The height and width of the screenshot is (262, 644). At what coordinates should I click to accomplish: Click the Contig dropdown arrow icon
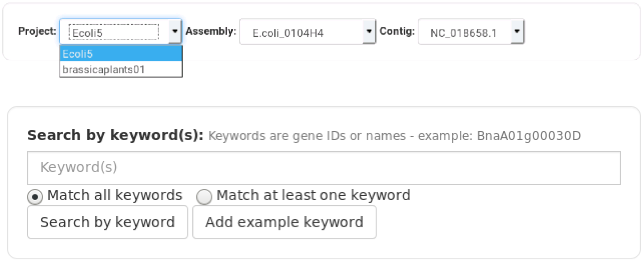[517, 32]
